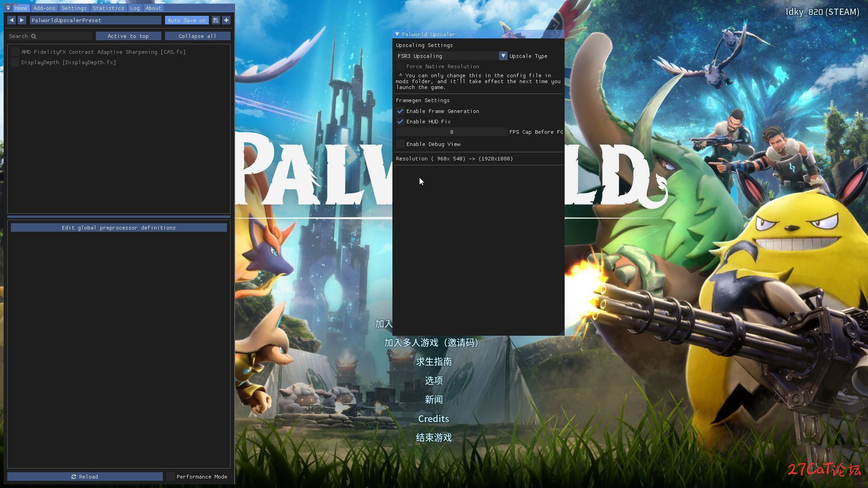Open the ReShade window menu triangle icon
The width and height of the screenshot is (868, 488).
[x=8, y=8]
